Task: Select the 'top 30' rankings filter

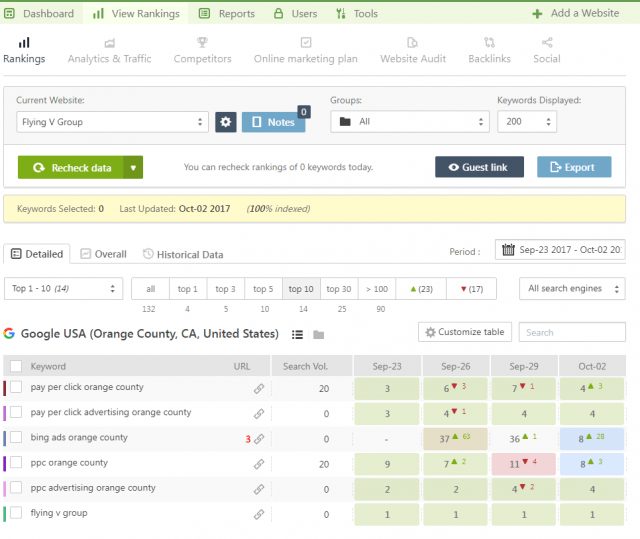Action: click(x=339, y=288)
